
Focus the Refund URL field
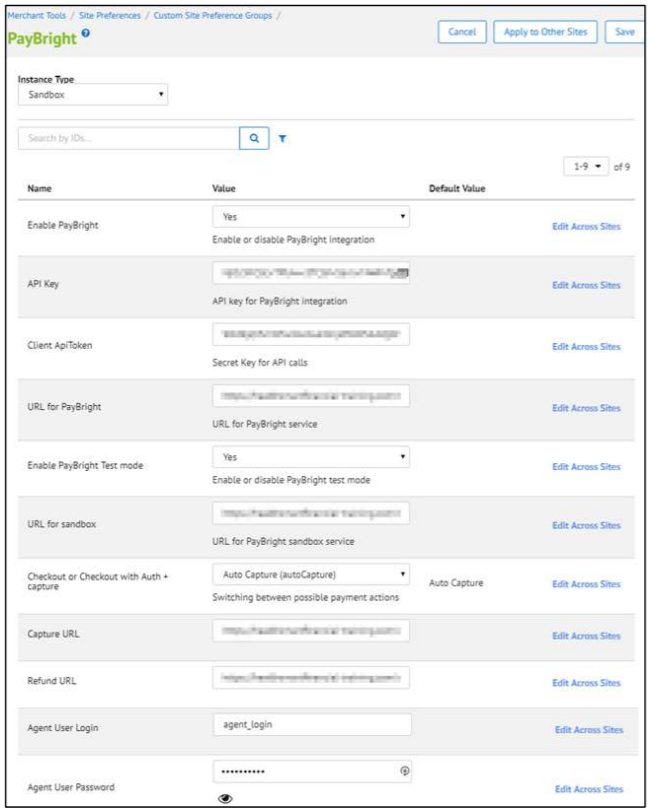[311, 678]
